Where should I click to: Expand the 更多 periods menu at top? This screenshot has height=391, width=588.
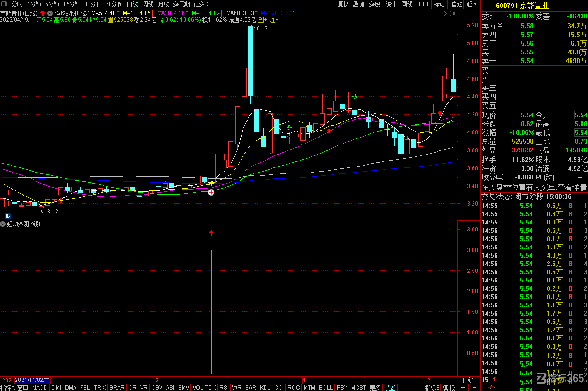(201, 4)
